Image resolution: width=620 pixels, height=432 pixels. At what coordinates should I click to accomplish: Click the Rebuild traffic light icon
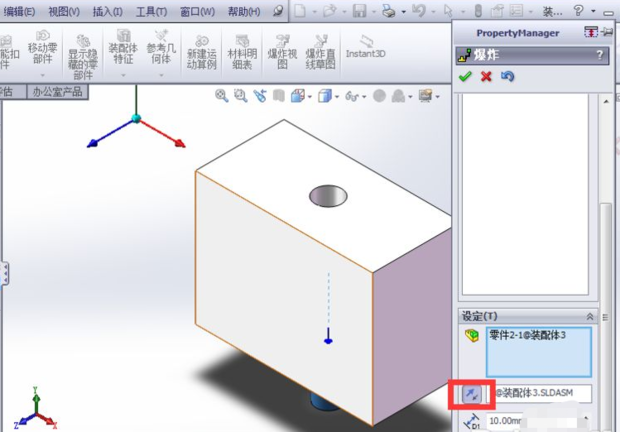coord(478,11)
